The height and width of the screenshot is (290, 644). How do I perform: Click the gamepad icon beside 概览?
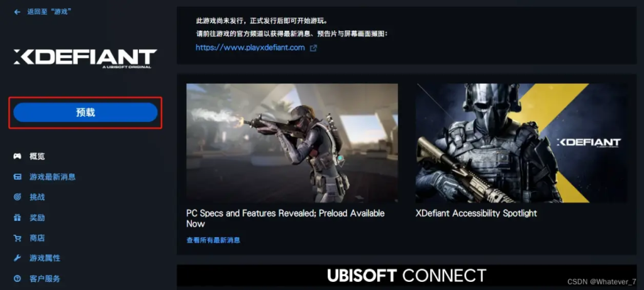[17, 157]
